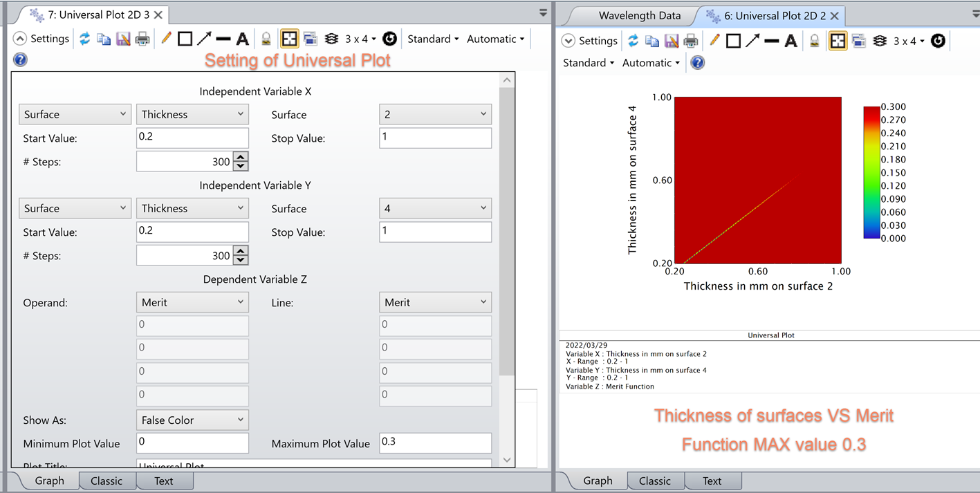Open Standard dropdown in Universal Plot 2D 3

pos(433,39)
